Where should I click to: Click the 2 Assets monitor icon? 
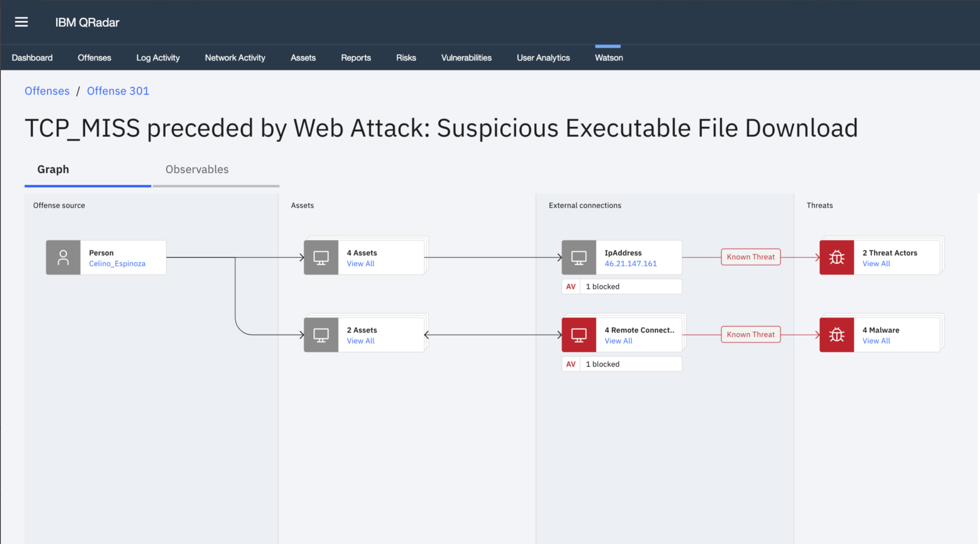pyautogui.click(x=321, y=335)
